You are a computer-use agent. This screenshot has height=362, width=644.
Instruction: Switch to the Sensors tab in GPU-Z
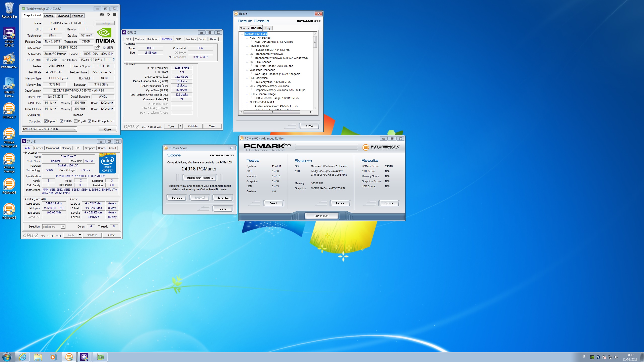pyautogui.click(x=49, y=16)
